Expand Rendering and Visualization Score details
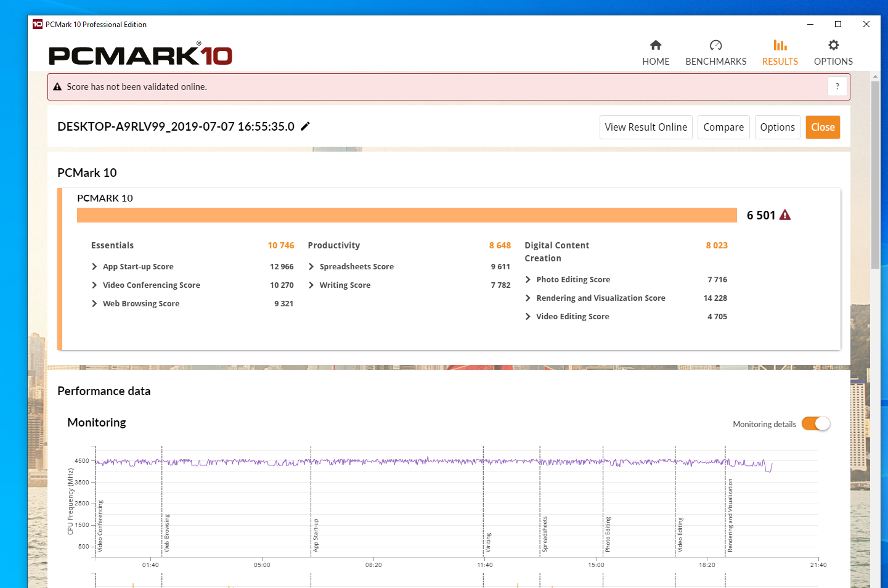Viewport: 888px width, 588px height. (528, 298)
